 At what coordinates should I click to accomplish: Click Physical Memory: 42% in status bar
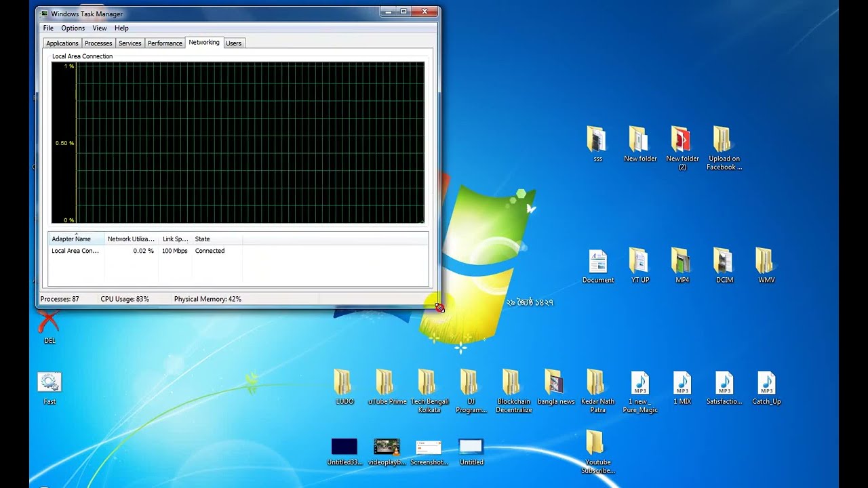pyautogui.click(x=208, y=299)
